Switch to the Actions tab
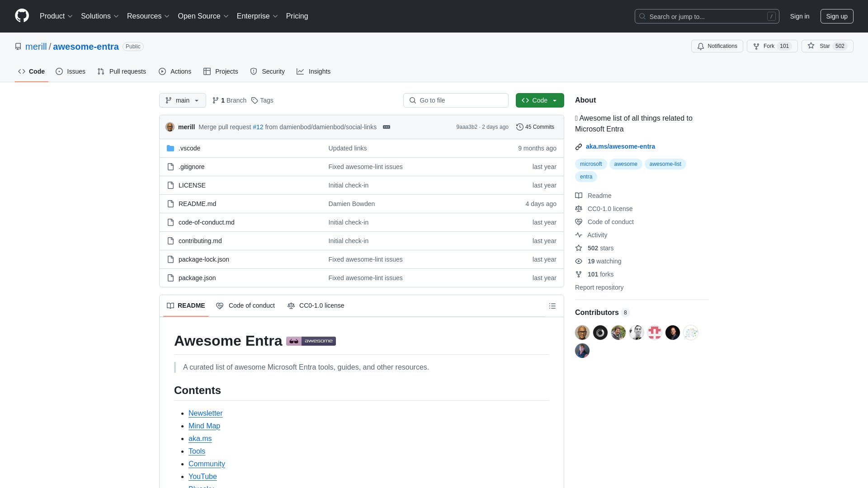This screenshot has height=488, width=868. [x=175, y=71]
